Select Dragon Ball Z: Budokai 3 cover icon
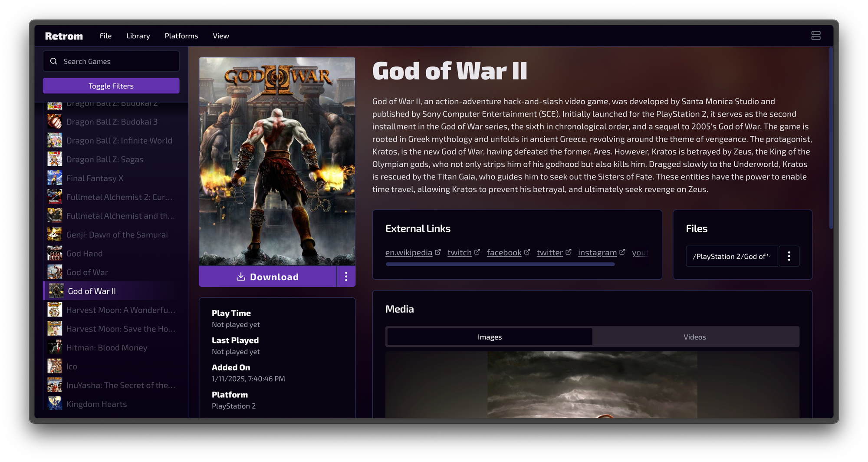The image size is (868, 462). [55, 122]
